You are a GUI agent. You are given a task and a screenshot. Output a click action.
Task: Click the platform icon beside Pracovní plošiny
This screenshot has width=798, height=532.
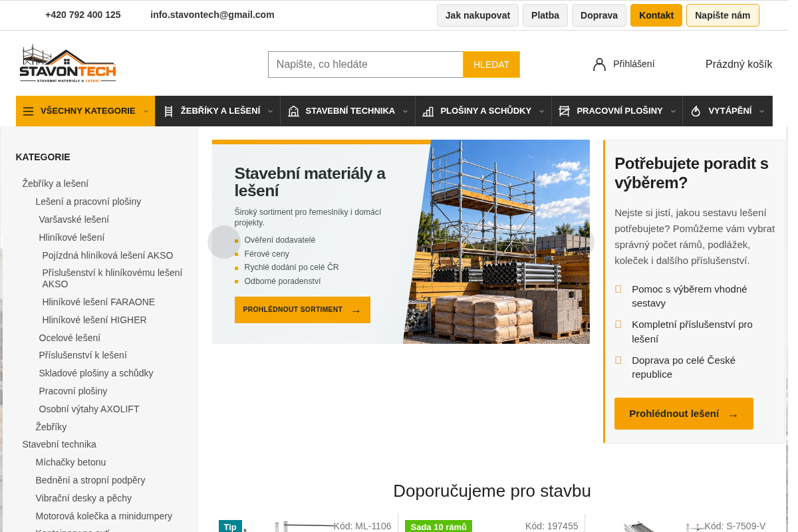tap(565, 111)
